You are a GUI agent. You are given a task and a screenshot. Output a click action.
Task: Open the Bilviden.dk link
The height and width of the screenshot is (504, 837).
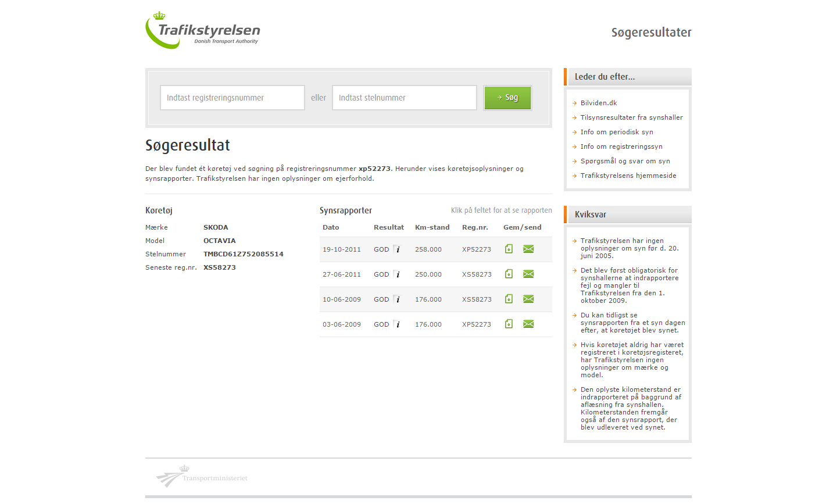click(x=598, y=103)
